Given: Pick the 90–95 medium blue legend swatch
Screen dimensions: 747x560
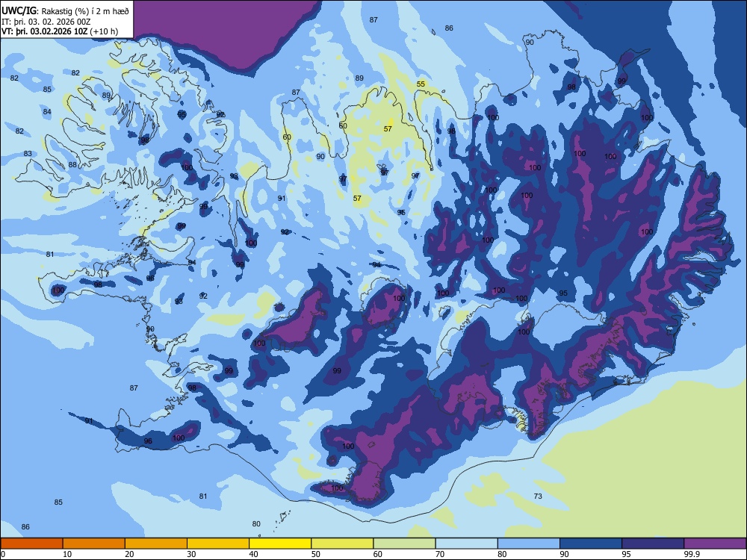Looking at the screenshot, I should [x=591, y=544].
